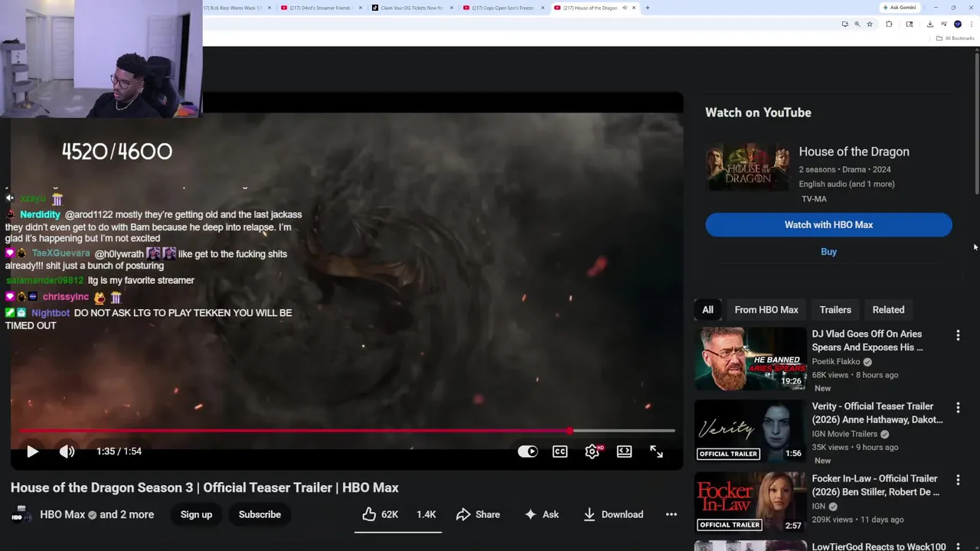This screenshot has height=551, width=980.
Task: Switch to theater mode view
Action: point(624,452)
